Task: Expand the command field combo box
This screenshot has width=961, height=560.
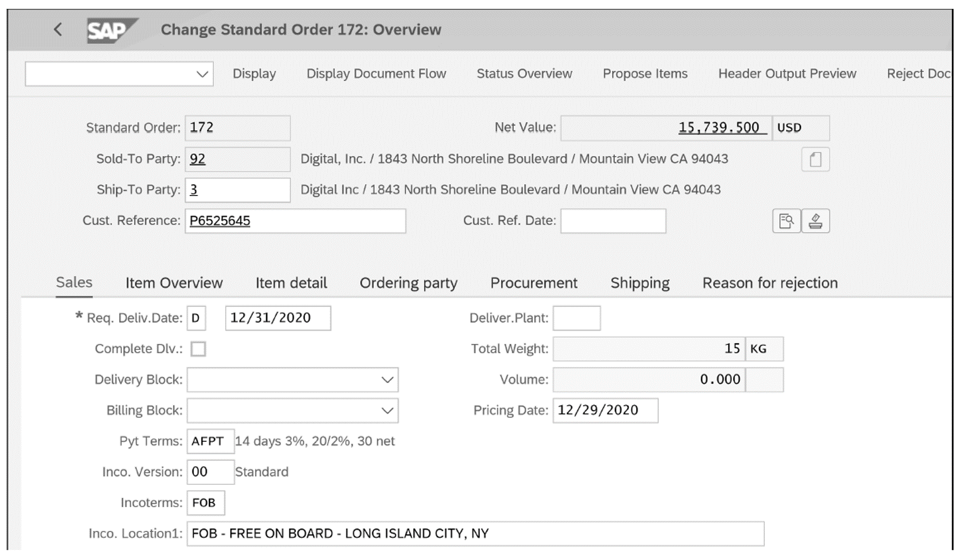Action: [201, 74]
